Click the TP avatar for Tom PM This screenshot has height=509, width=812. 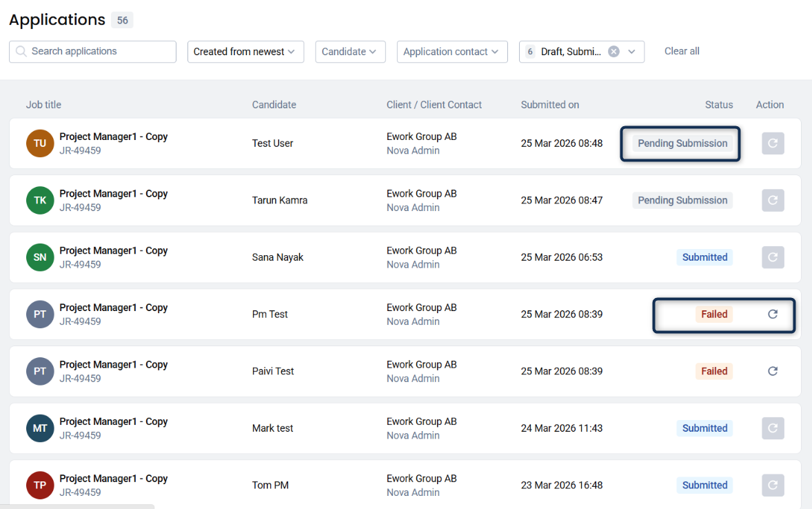pyautogui.click(x=40, y=485)
